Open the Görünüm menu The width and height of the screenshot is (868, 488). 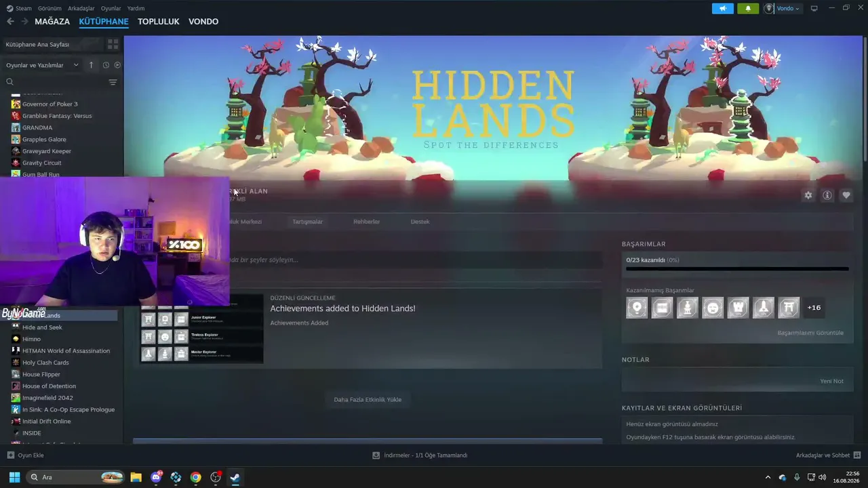50,8
